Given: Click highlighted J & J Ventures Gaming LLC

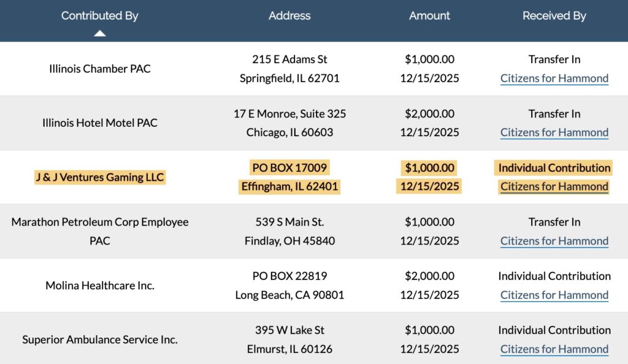Looking at the screenshot, I should 100,177.
